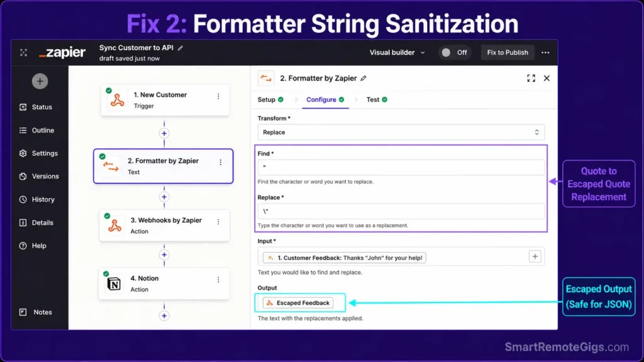Click the round plus button in the sidebar
This screenshot has width=644, height=362.
[40, 81]
